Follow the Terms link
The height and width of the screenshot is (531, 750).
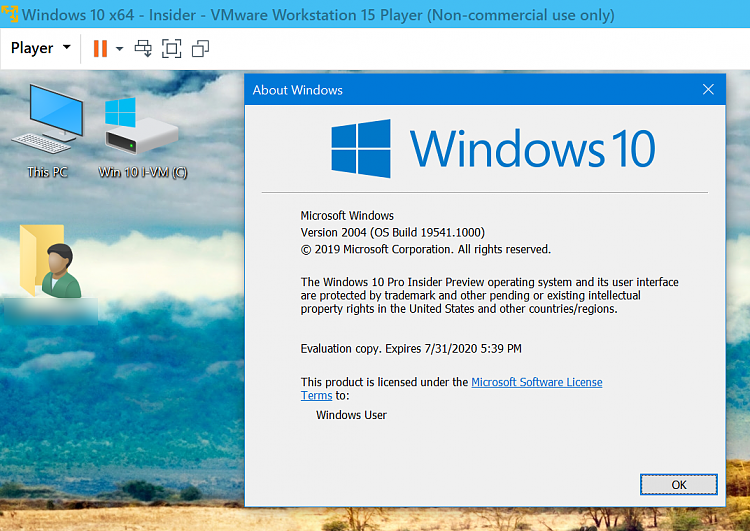(316, 395)
